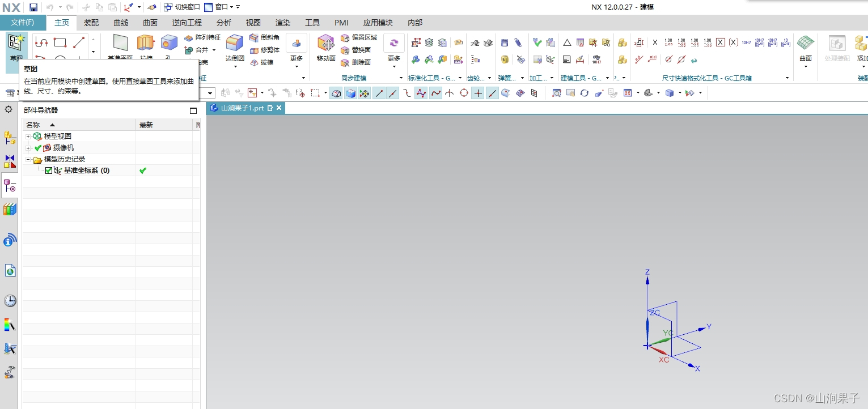
Task: Open the Assembly Navigator icon in the sidebar
Action: 10,137
